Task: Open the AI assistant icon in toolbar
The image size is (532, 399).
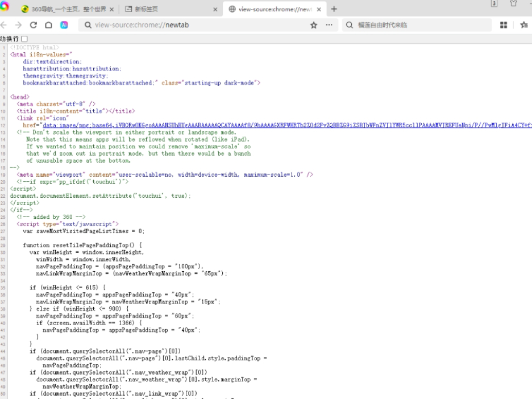Action: pyautogui.click(x=64, y=25)
